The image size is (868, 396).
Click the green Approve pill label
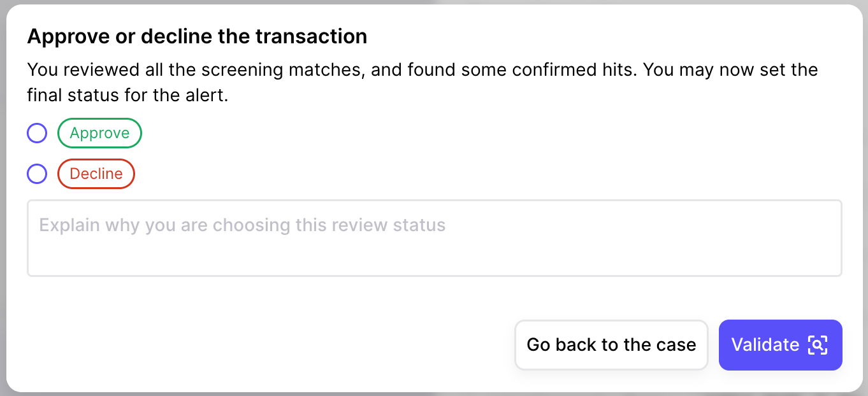[x=99, y=133]
